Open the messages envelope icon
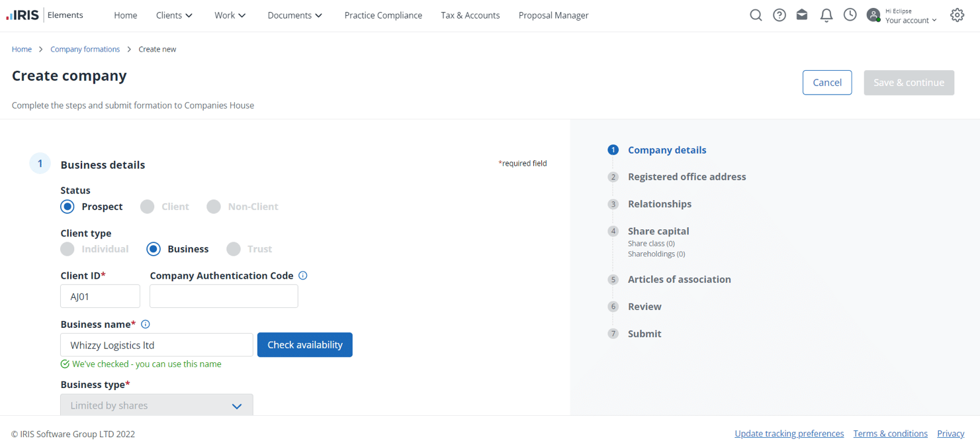 pos(802,15)
